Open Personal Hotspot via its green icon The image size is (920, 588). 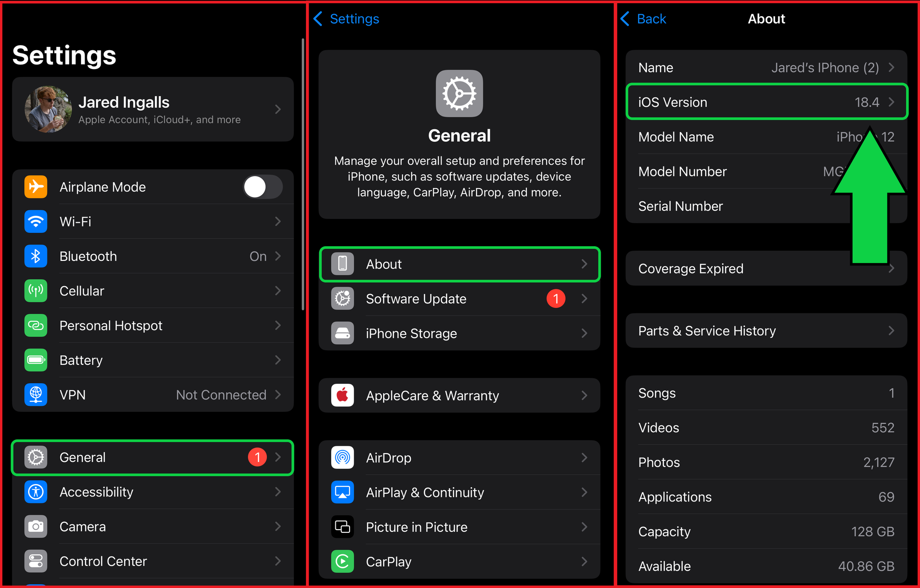(x=35, y=325)
